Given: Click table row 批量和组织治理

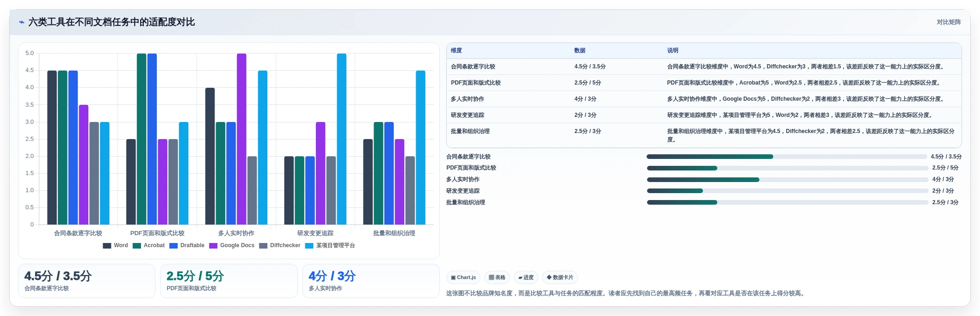Looking at the screenshot, I should tap(703, 135).
